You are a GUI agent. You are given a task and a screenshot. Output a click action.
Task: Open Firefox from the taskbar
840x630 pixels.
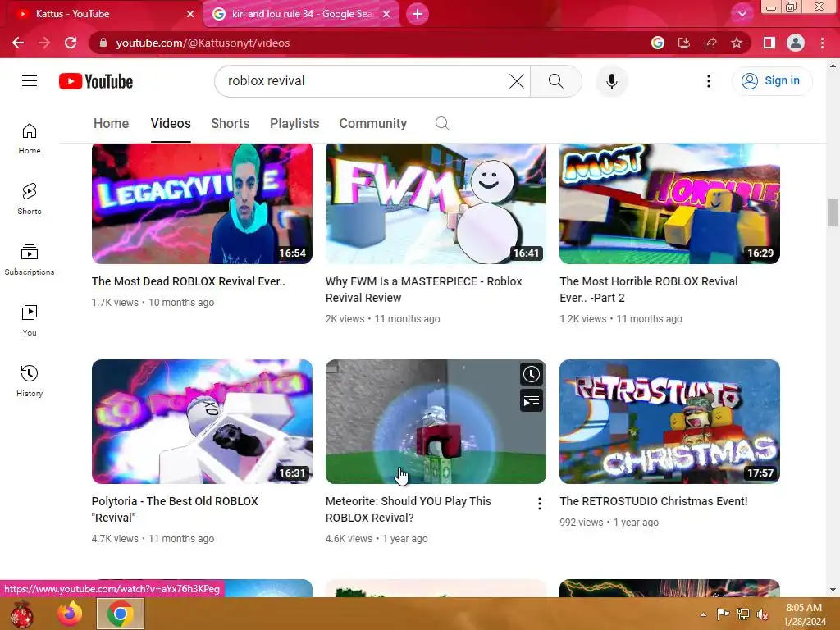pos(71,614)
